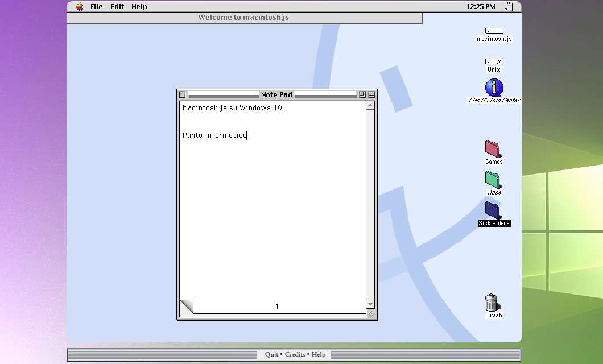The width and height of the screenshot is (603, 364).
Task: Open the Edit menu
Action: pos(117,6)
